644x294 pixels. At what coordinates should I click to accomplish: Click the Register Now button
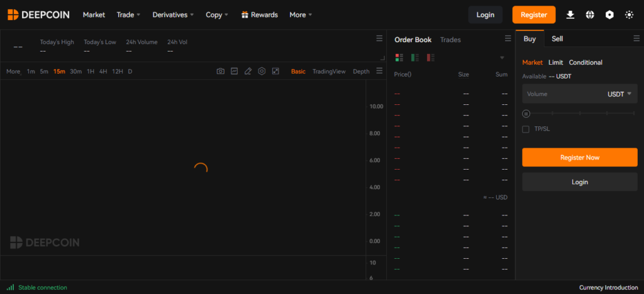pyautogui.click(x=579, y=158)
